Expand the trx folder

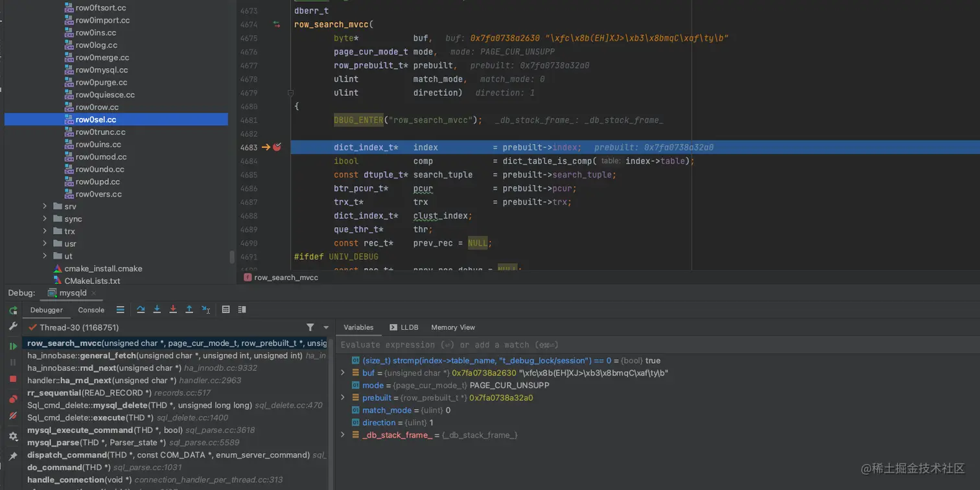[x=45, y=231]
